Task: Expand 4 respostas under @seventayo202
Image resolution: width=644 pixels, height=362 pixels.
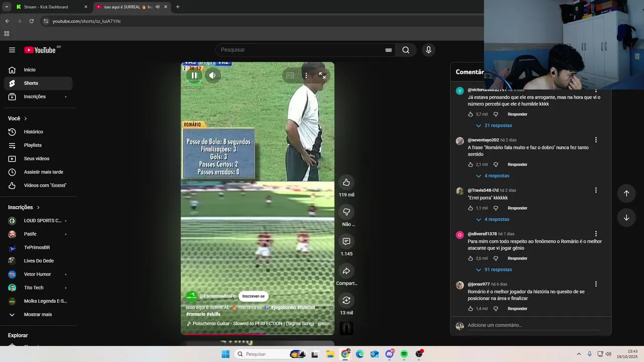Action: [492, 176]
